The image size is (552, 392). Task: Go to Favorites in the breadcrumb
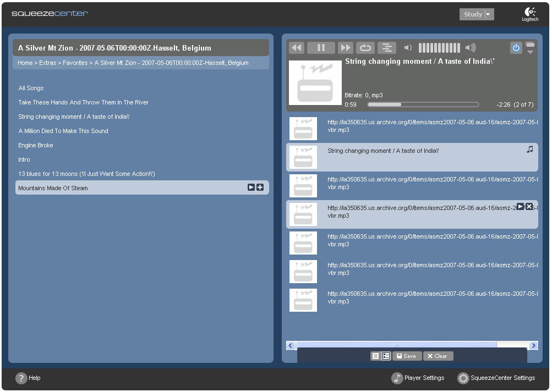(x=75, y=63)
